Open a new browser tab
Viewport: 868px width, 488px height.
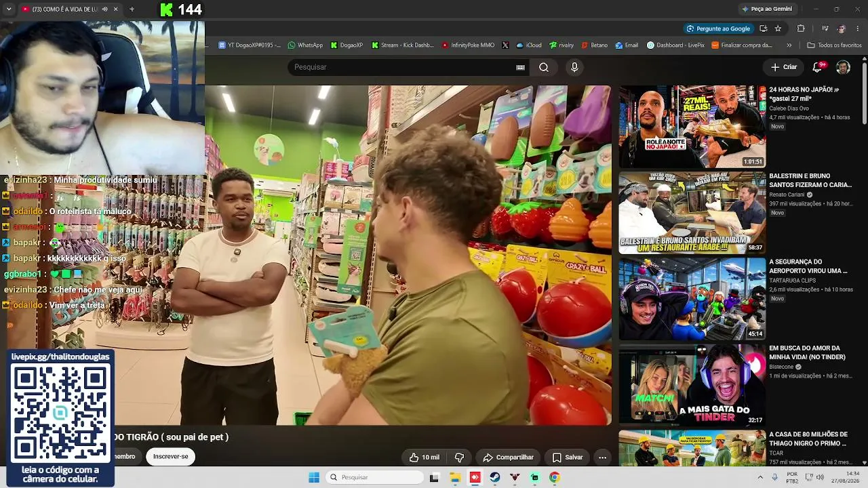point(132,9)
